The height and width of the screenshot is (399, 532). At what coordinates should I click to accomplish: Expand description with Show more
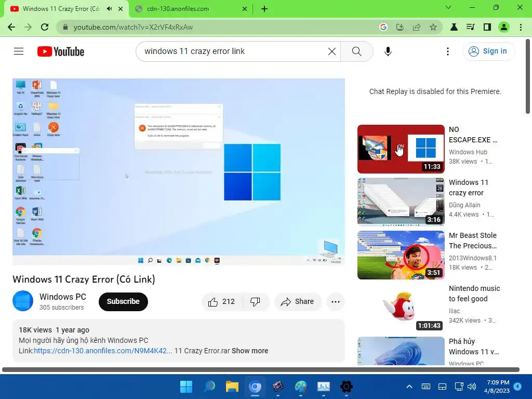[250, 351]
